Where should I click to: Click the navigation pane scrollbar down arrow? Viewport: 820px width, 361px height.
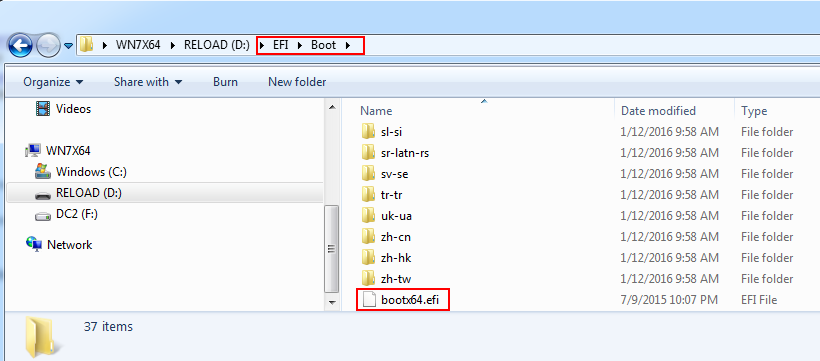coord(332,302)
